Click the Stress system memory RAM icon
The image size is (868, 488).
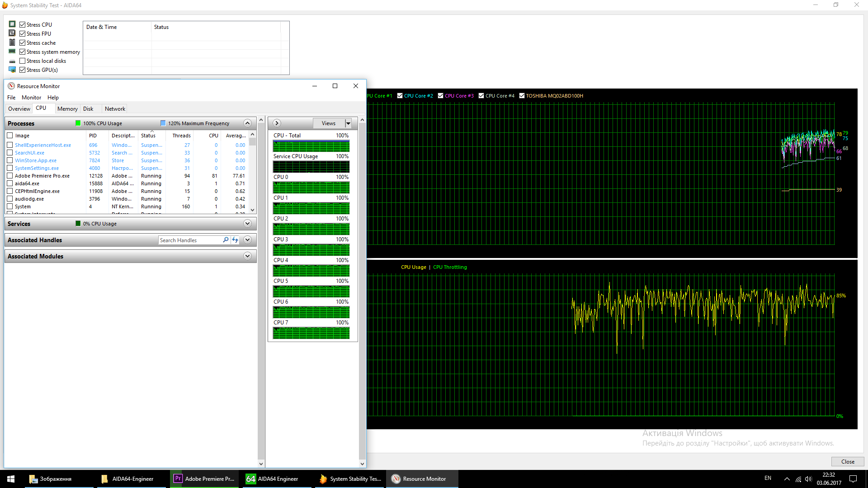[12, 52]
